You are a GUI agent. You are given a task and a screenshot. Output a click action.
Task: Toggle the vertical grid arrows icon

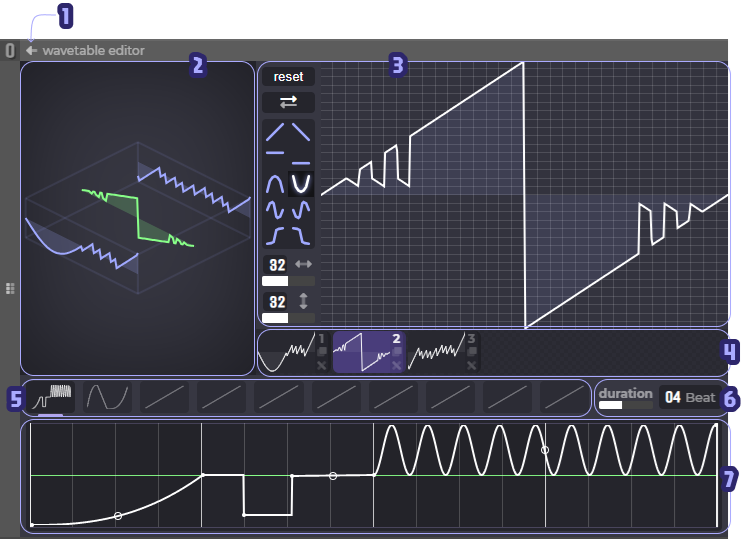[x=304, y=301]
